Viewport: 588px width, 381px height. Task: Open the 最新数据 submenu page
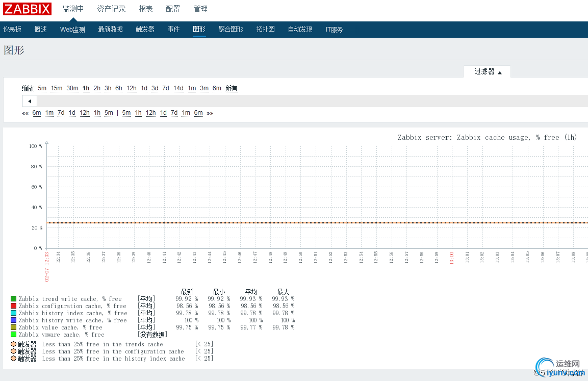pos(111,29)
